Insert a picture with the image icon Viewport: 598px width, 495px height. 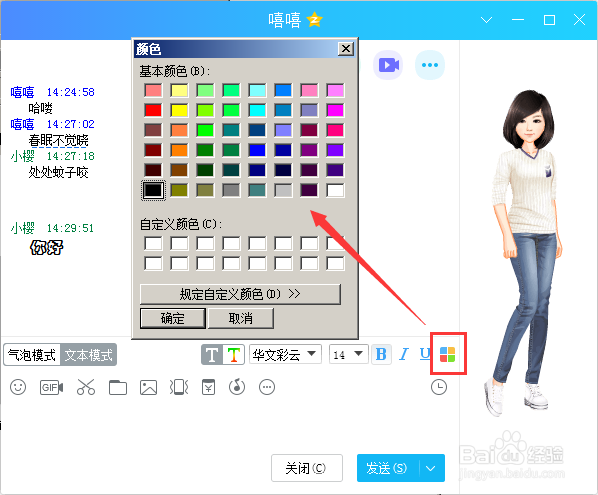[148, 387]
